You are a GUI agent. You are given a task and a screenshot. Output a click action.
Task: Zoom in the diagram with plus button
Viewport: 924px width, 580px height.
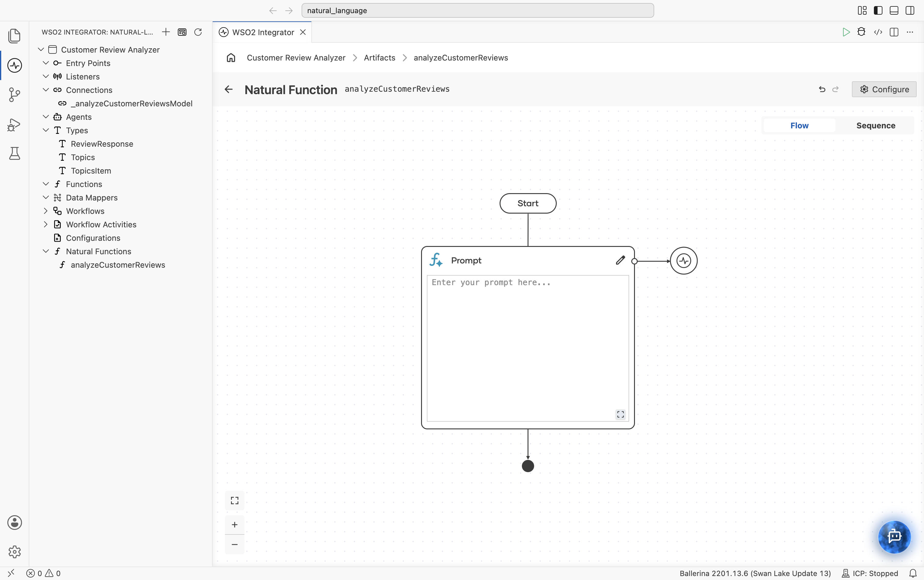tap(234, 524)
